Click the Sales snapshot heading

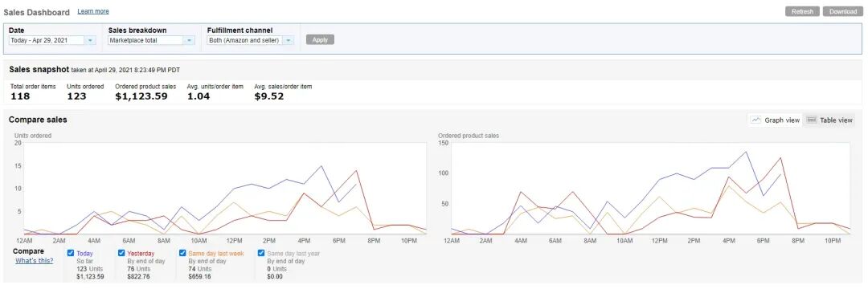(x=39, y=70)
